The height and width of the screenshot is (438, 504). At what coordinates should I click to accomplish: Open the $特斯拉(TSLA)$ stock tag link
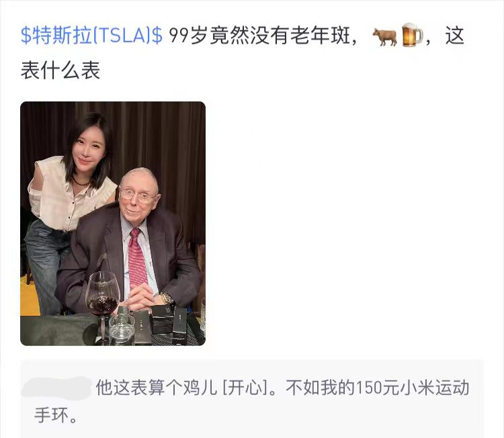[91, 36]
